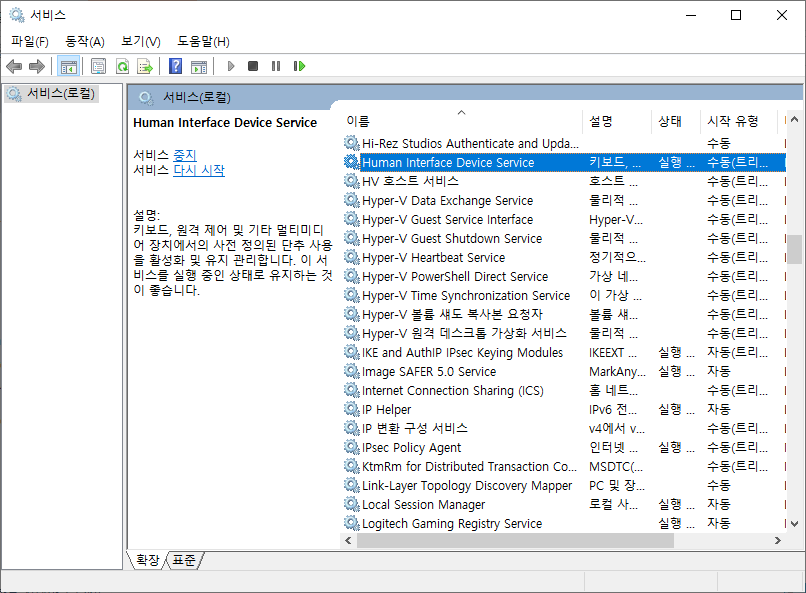Screen dimensions: 806x593
Task: Switch to the 표준 tab
Action: tap(184, 560)
